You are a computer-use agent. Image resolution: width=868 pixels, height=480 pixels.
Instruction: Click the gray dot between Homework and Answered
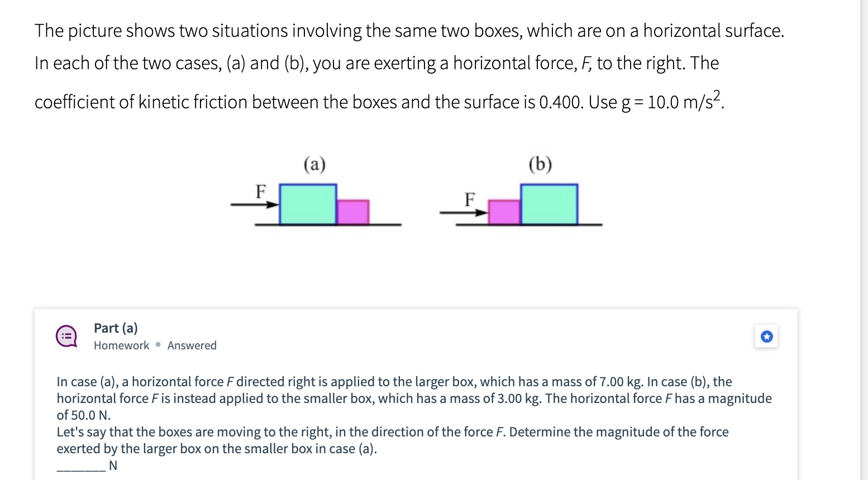158,345
